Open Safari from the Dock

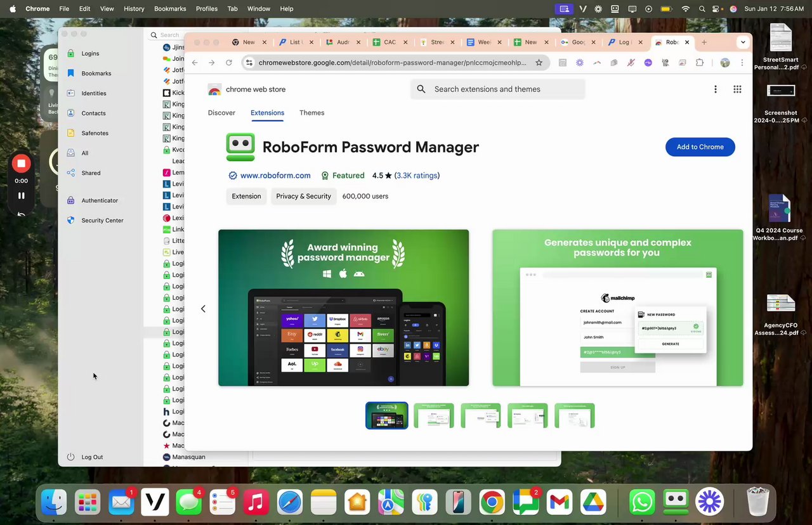pos(290,502)
